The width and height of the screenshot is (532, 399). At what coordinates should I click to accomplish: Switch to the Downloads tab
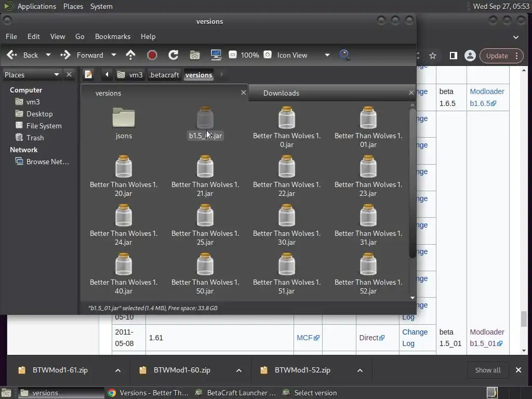point(332,93)
